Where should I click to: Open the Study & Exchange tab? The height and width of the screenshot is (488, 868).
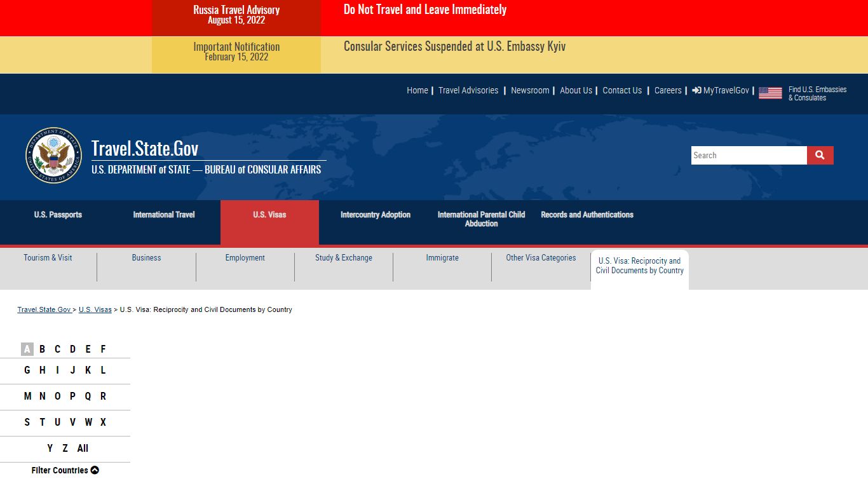344,258
